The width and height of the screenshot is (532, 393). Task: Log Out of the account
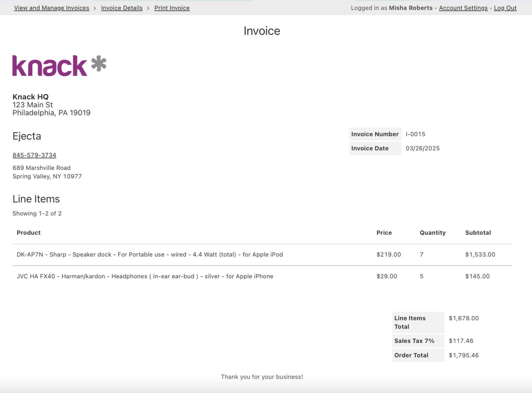(505, 8)
